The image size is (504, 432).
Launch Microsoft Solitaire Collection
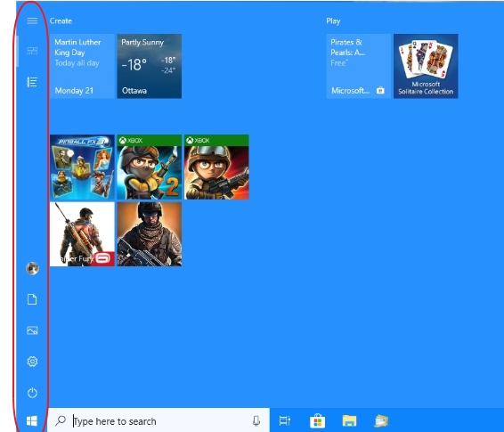(x=426, y=66)
